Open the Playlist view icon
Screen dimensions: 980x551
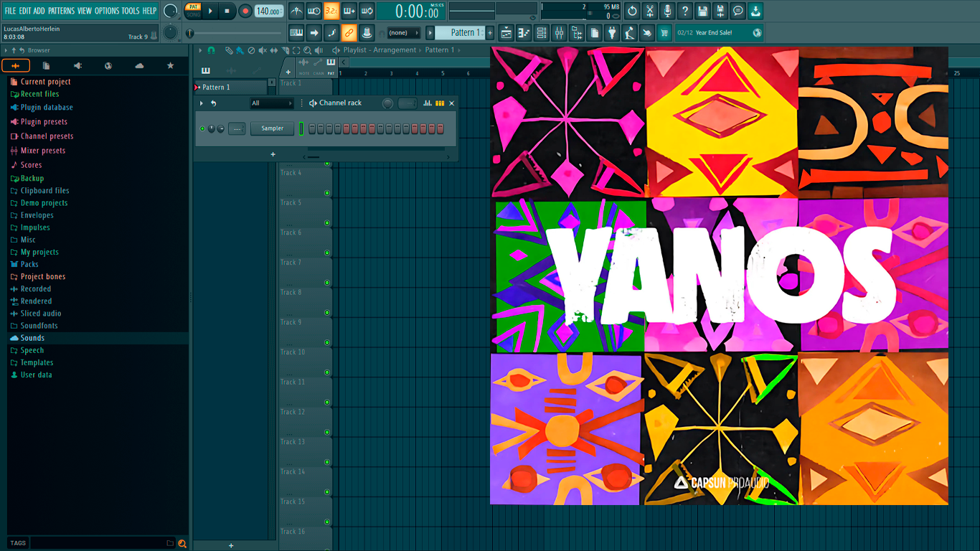coord(507,32)
